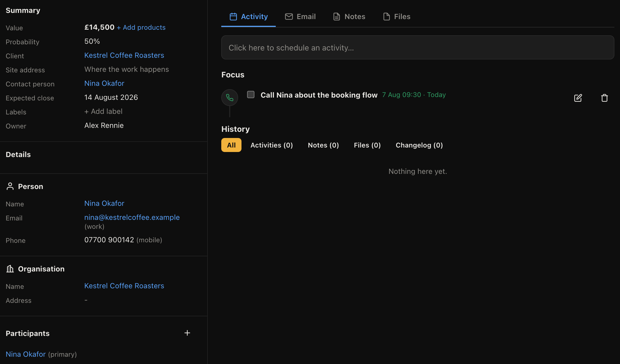Image resolution: width=620 pixels, height=364 pixels.
Task: Click the phone number 07700 900142
Action: (x=109, y=240)
